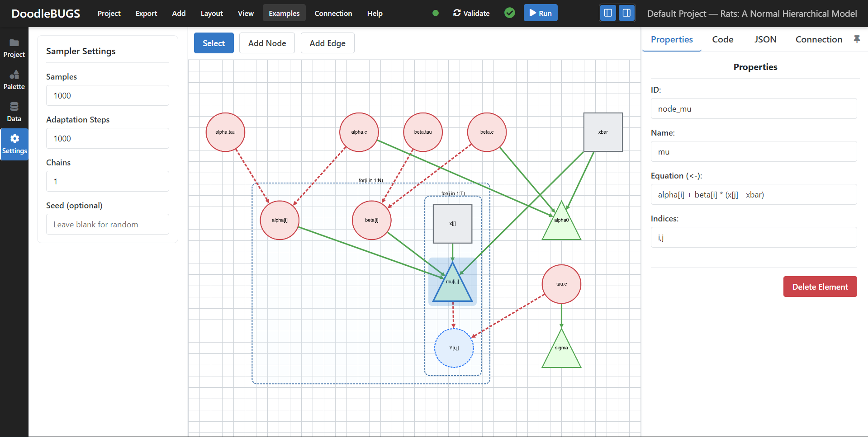Expand the Export menu
The width and height of the screenshot is (868, 437).
click(146, 13)
